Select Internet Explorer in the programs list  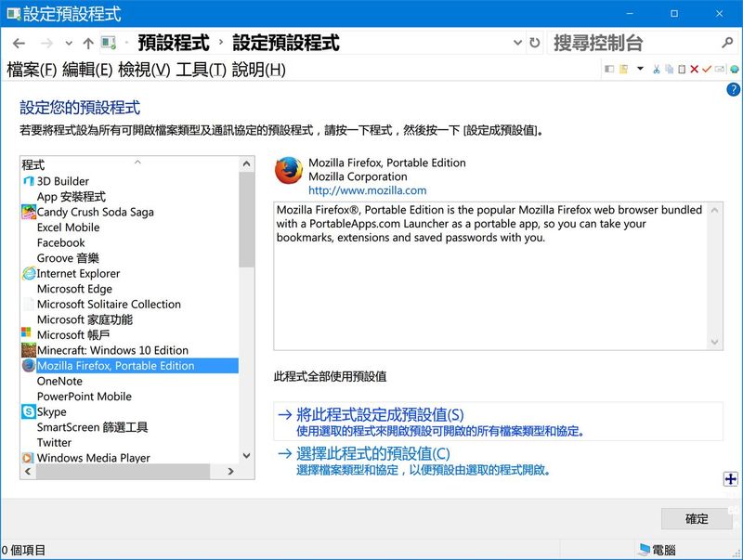pyautogui.click(x=78, y=274)
